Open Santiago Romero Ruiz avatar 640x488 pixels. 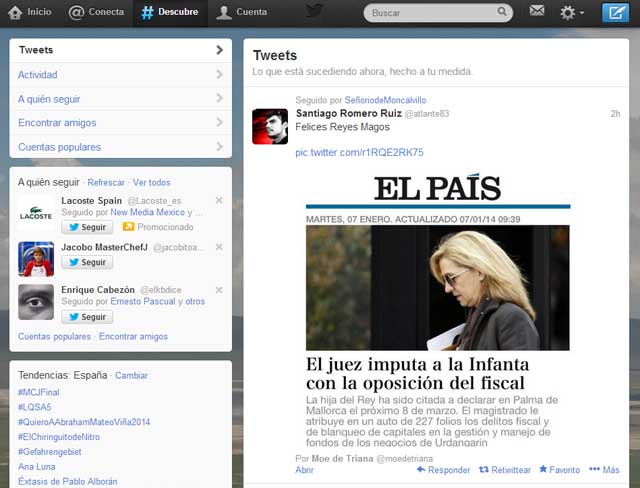pos(270,126)
